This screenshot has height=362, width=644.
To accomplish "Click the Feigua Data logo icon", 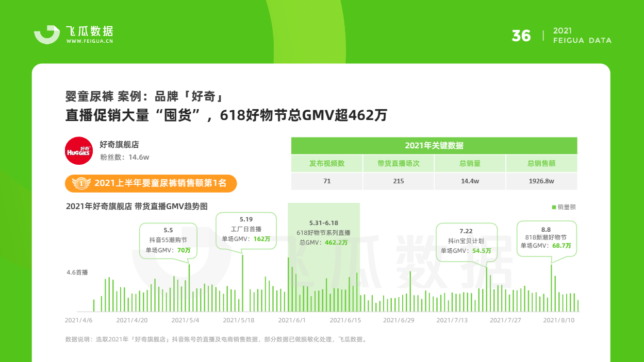I will [x=47, y=35].
